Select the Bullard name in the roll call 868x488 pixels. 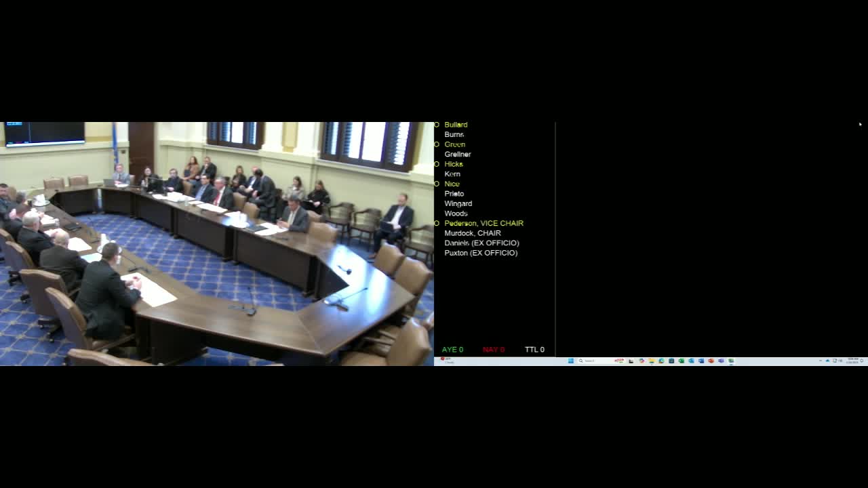coord(456,125)
